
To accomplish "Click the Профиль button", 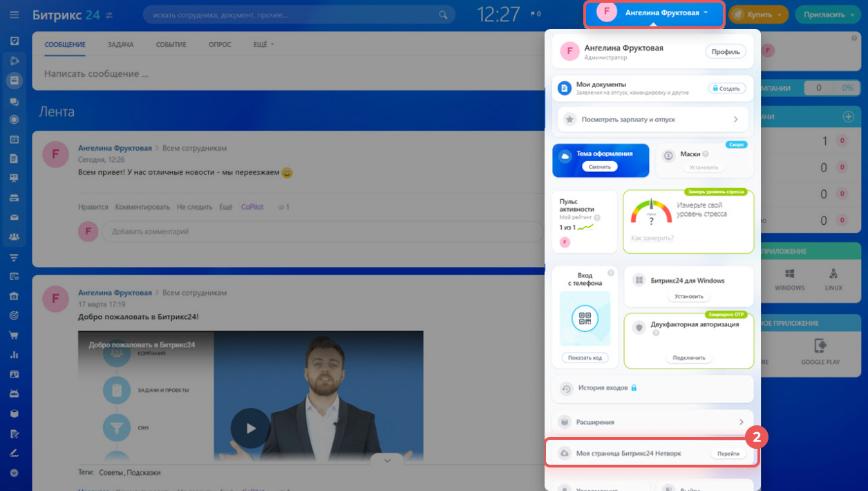I will 726,52.
